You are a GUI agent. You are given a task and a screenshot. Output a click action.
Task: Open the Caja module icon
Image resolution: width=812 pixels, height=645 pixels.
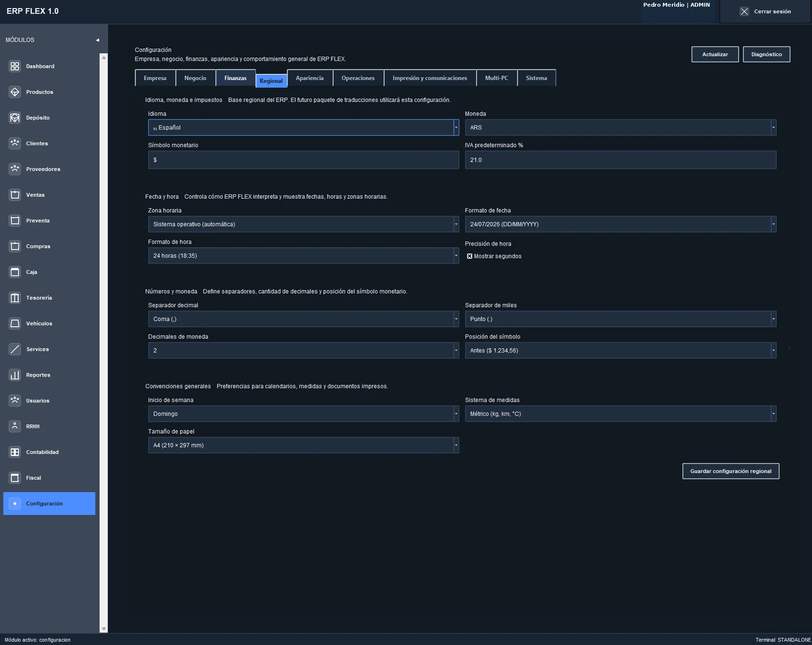click(15, 272)
